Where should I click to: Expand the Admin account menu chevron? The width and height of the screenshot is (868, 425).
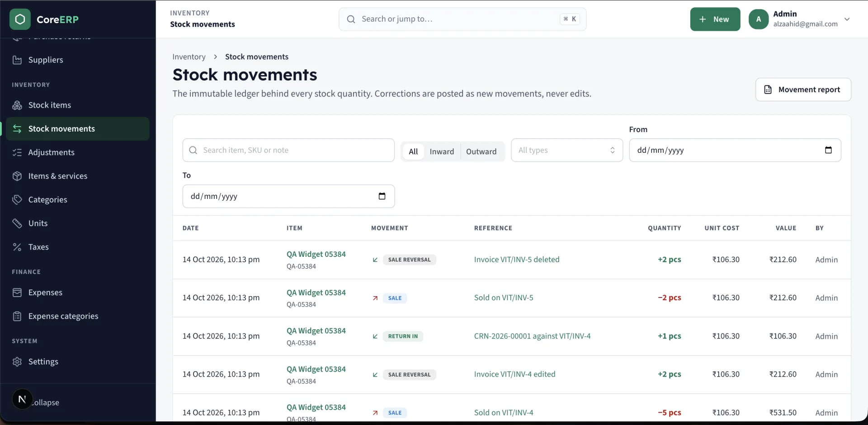click(847, 19)
